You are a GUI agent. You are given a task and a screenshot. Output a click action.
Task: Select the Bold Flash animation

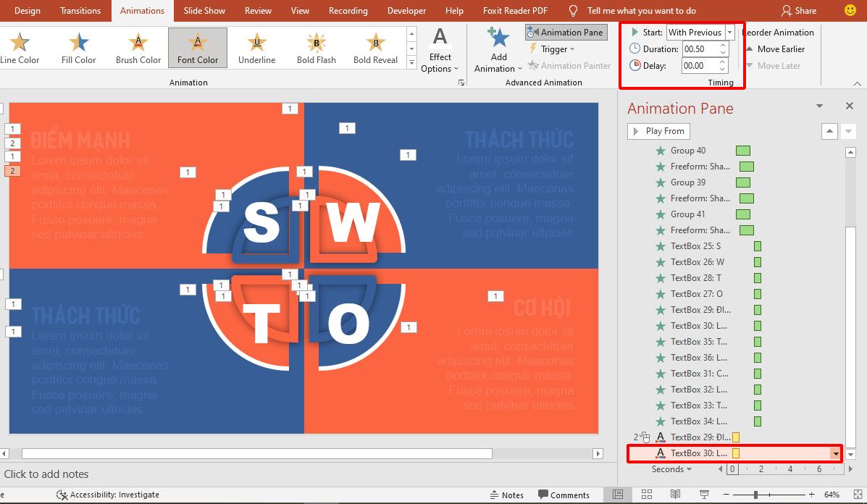pyautogui.click(x=316, y=48)
